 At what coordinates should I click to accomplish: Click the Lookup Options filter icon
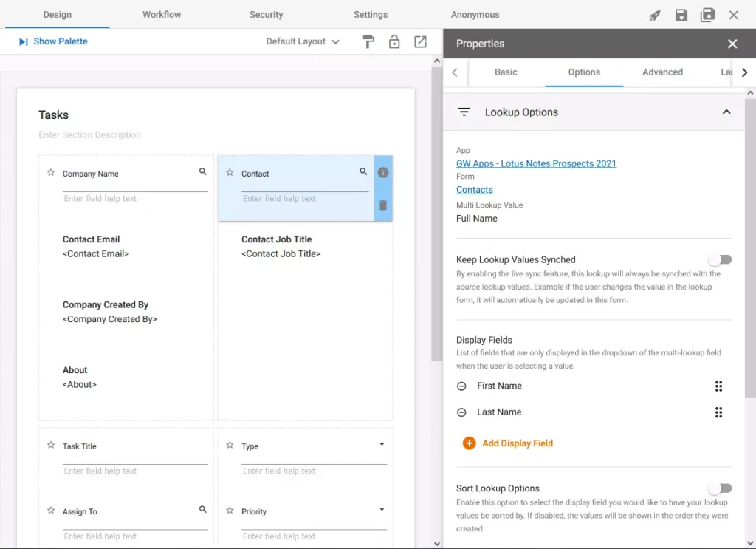pos(464,112)
